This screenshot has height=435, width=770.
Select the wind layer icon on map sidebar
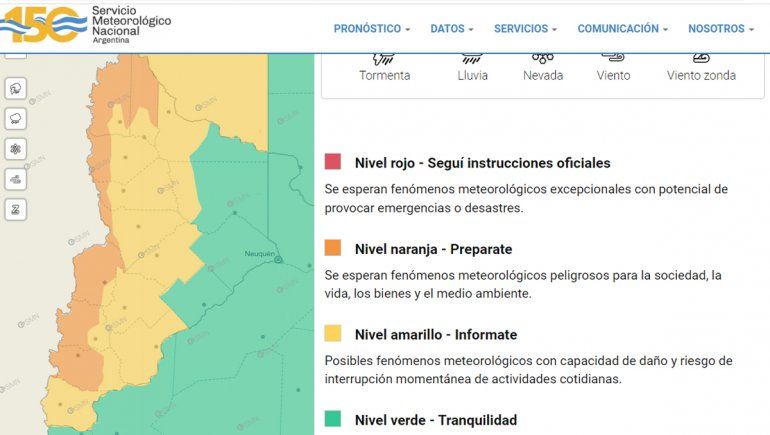16,179
